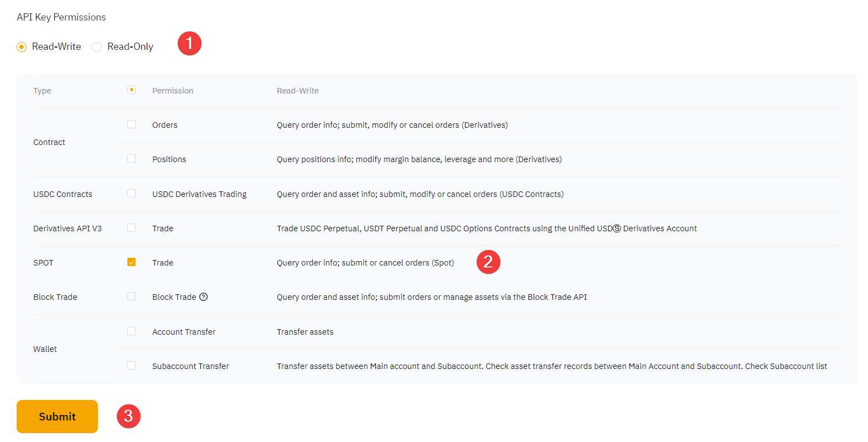Enable the Block Trade permission checkbox

(131, 297)
